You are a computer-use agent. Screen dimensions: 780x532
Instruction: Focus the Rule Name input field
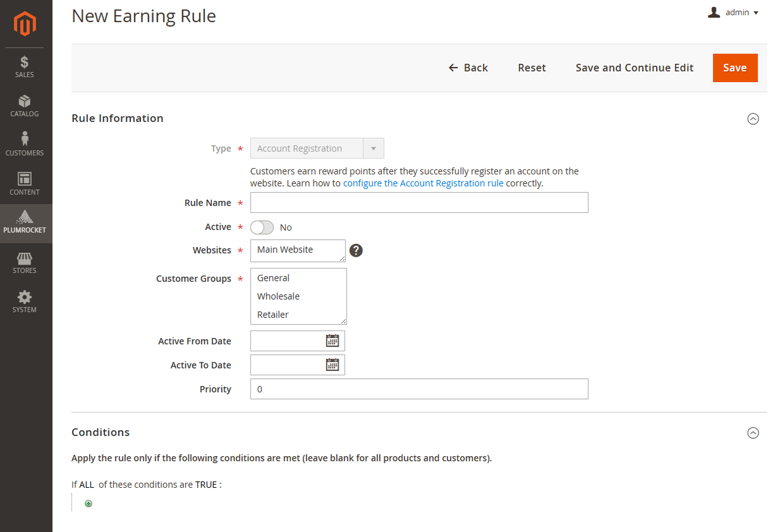[419, 203]
